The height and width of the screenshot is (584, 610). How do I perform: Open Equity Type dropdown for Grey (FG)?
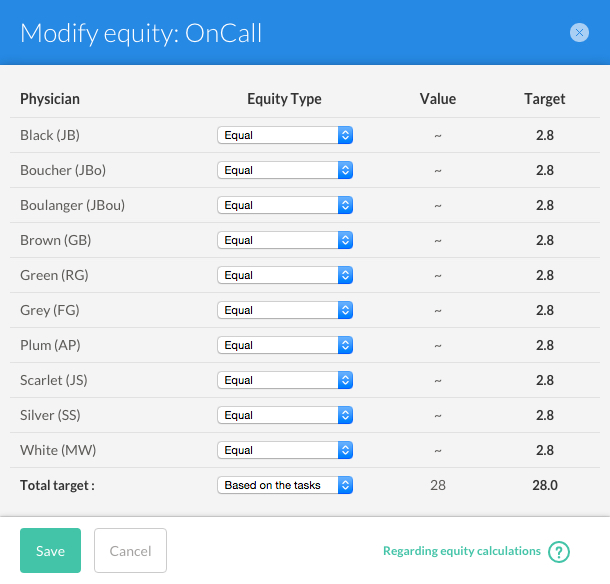[x=285, y=310]
